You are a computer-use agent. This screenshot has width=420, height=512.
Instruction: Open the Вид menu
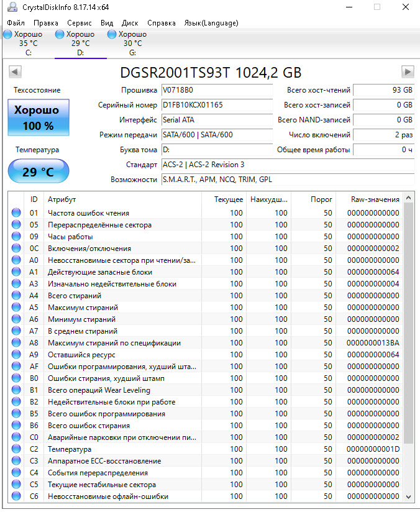(107, 23)
